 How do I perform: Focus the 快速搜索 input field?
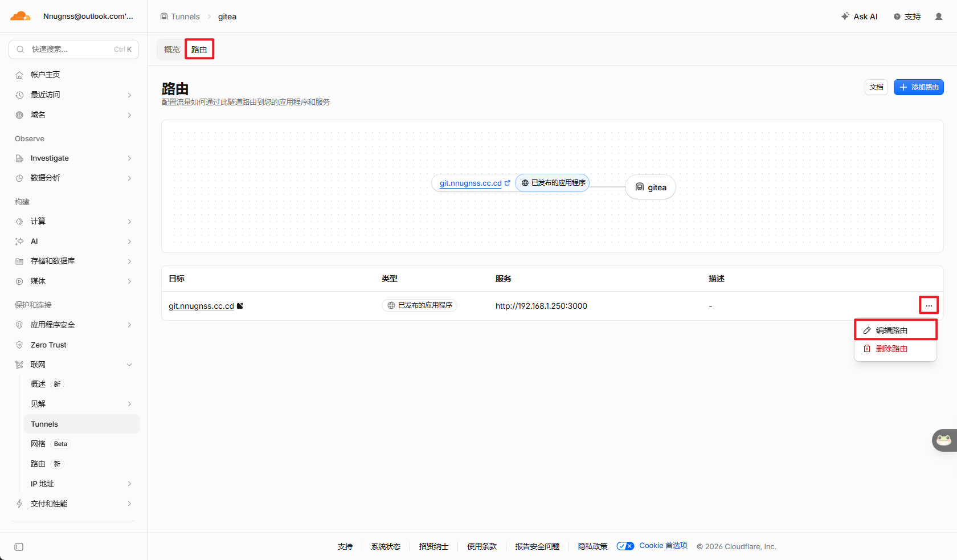coord(73,50)
